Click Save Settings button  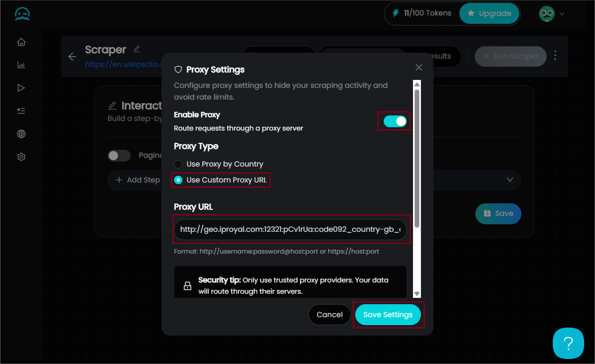pyautogui.click(x=388, y=315)
